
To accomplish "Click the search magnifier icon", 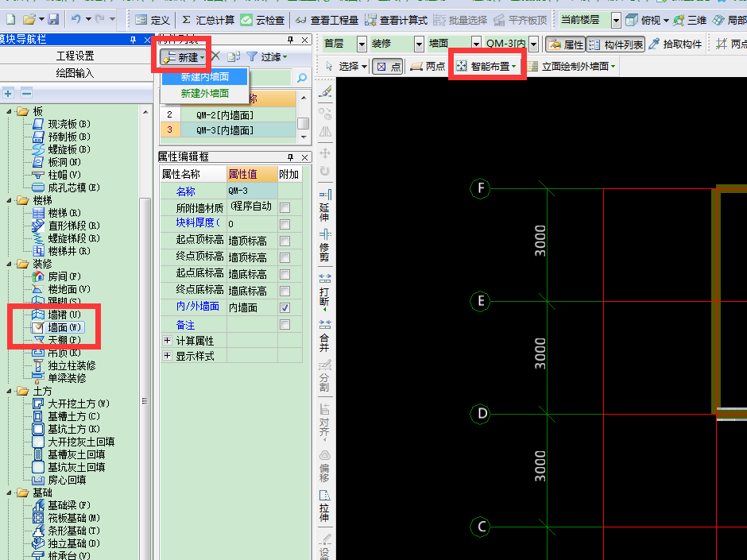I will [x=301, y=78].
